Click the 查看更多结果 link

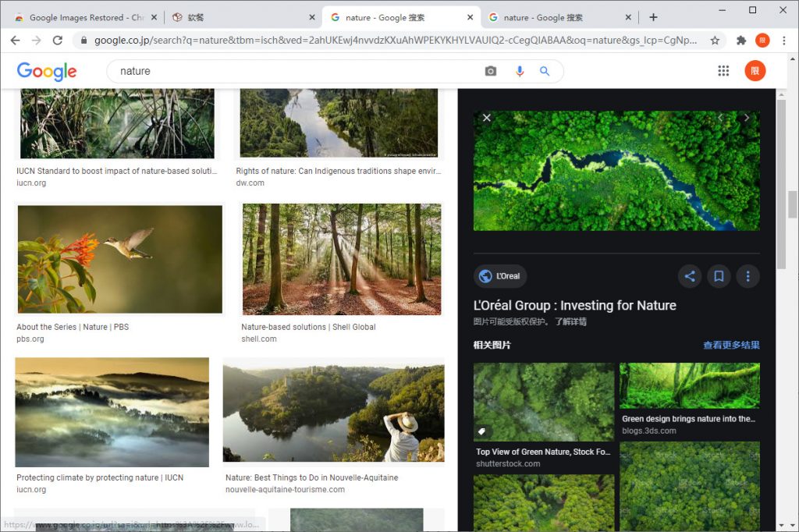[x=731, y=345]
